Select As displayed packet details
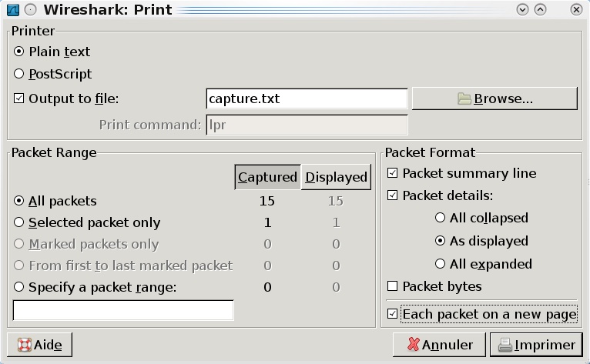Viewport: 590px width, 364px height. (481, 241)
